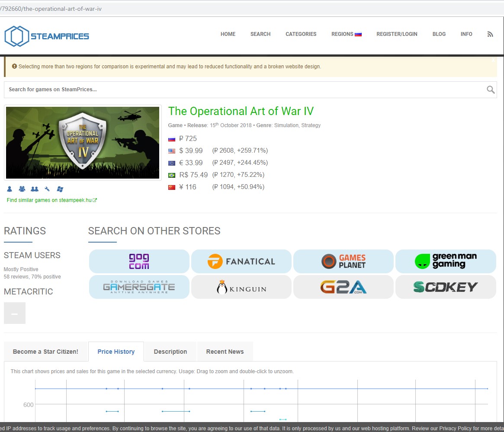The height and width of the screenshot is (432, 504).
Task: Click the search magnifier icon
Action: coord(491,90)
